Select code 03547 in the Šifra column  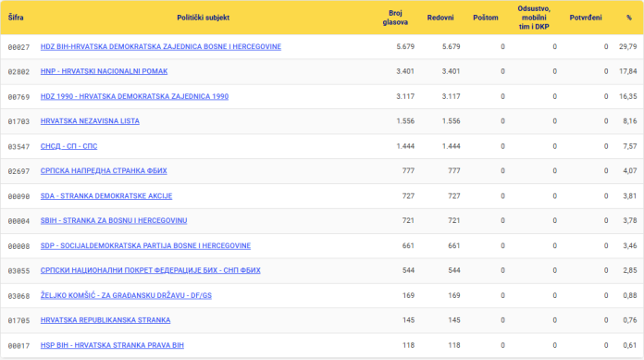[19, 147]
